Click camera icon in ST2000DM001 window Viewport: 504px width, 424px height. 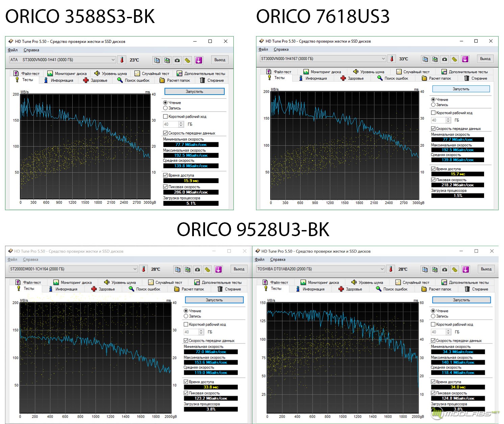[198, 269]
